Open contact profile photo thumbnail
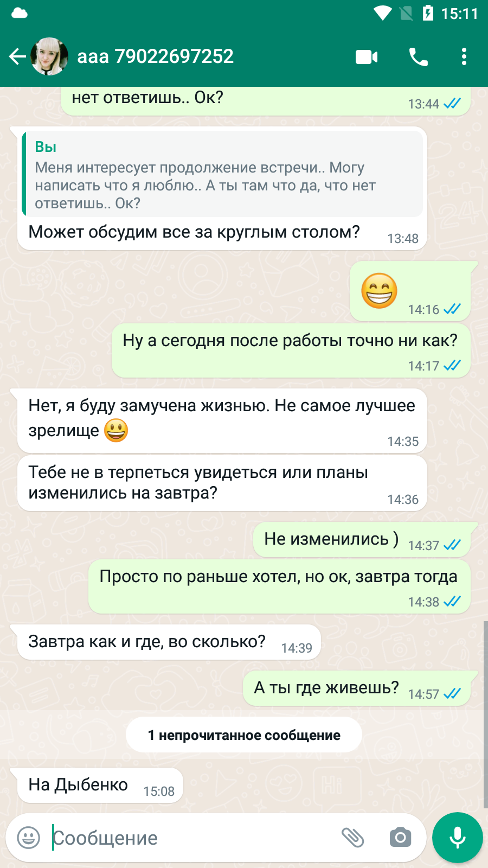 tap(49, 56)
